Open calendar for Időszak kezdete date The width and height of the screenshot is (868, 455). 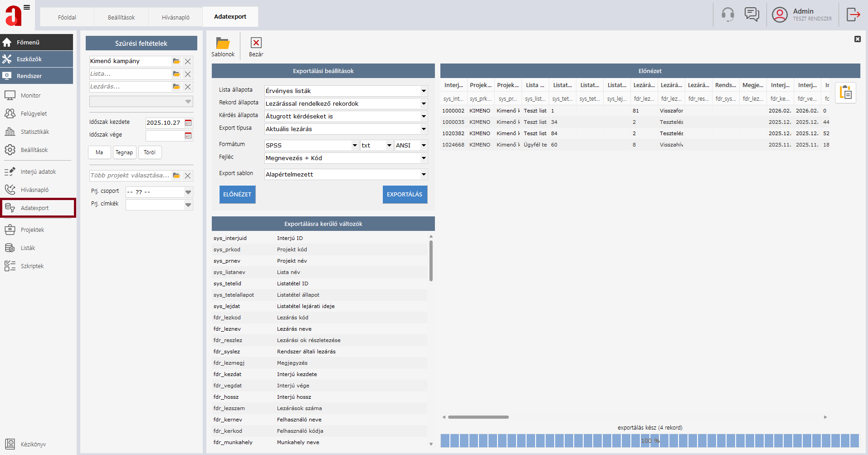(188, 123)
